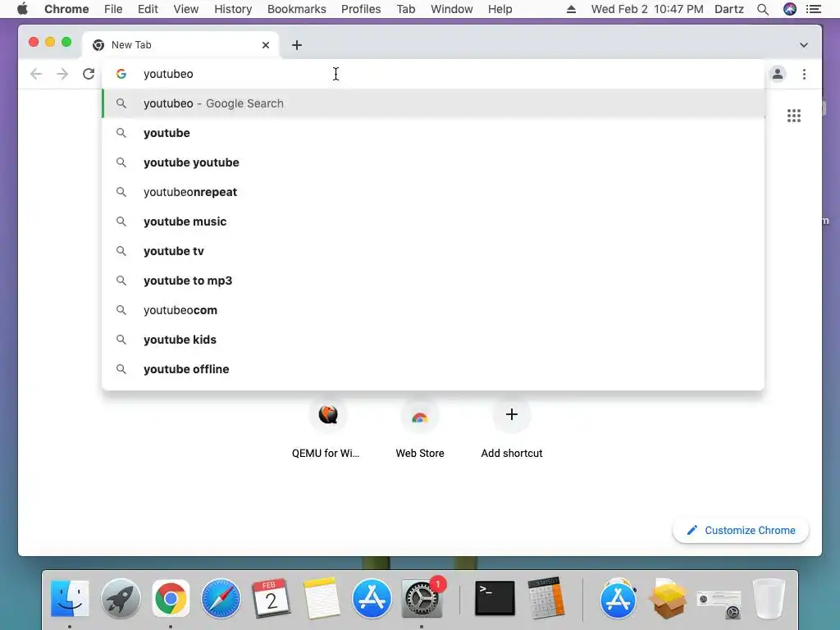Open the Trash in the Dock

point(769,598)
